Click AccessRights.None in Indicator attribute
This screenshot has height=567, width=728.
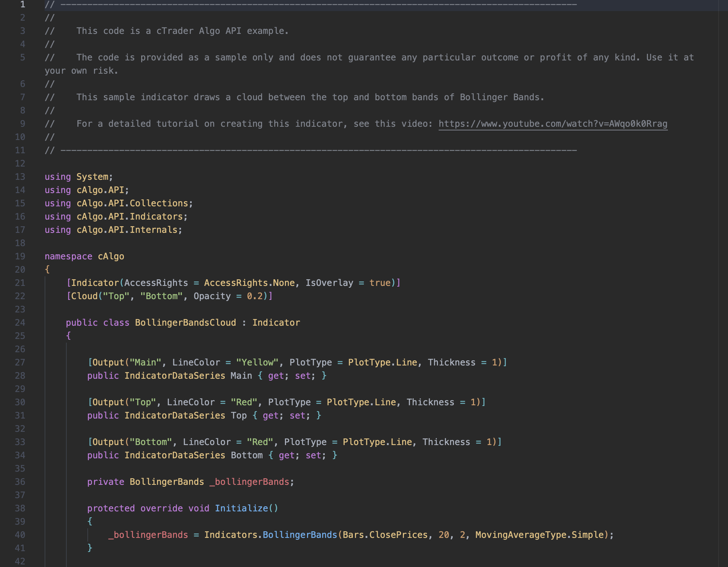click(249, 283)
